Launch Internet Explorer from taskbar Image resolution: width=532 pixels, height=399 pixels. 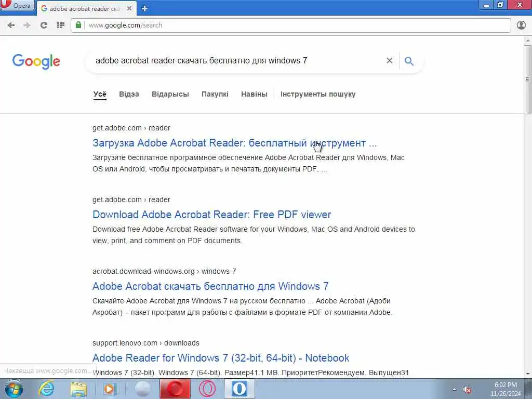pos(46,389)
